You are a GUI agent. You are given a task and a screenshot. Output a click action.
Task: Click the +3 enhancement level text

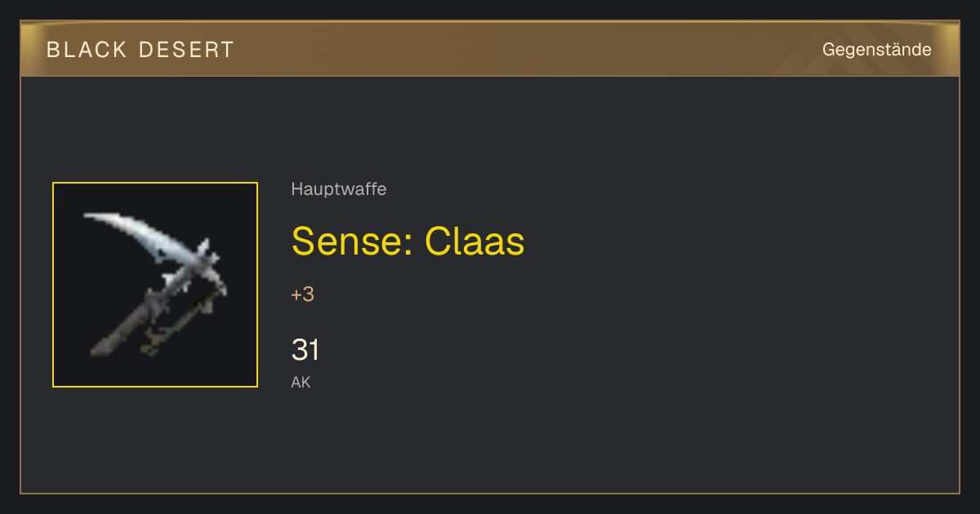[x=302, y=295]
